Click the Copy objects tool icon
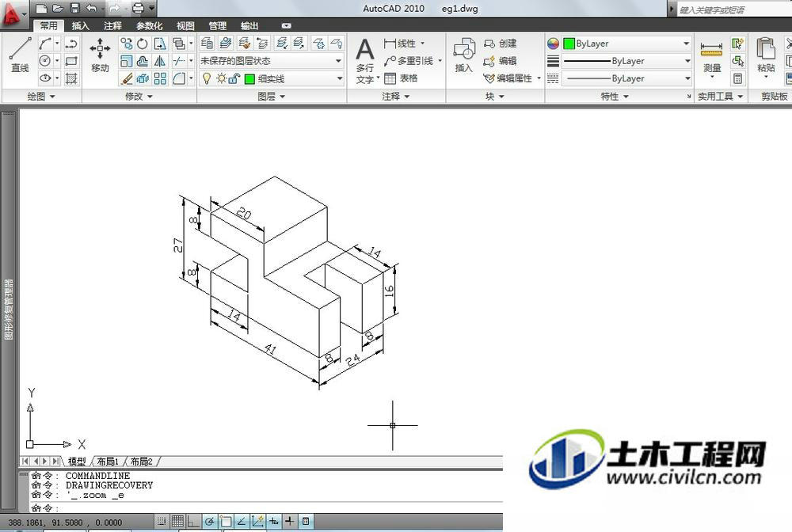 126,44
